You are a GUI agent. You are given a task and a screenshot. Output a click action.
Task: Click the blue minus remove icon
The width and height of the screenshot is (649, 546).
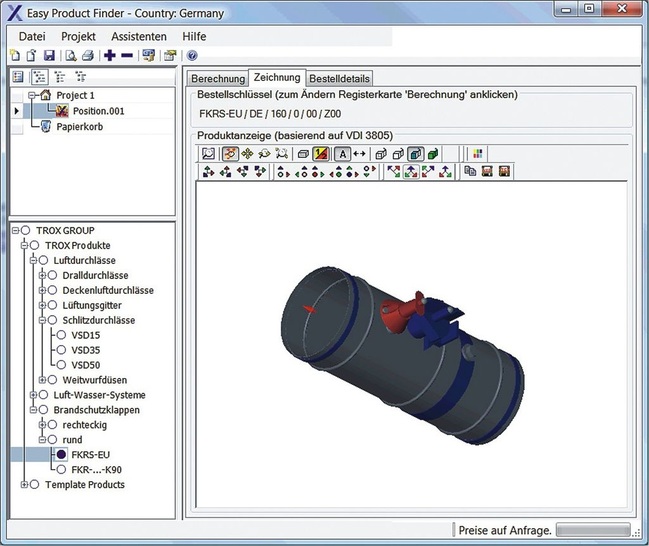(x=127, y=56)
